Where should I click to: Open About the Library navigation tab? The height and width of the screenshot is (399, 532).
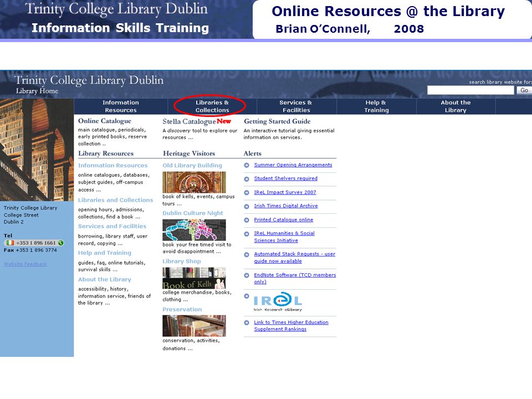click(x=456, y=106)
